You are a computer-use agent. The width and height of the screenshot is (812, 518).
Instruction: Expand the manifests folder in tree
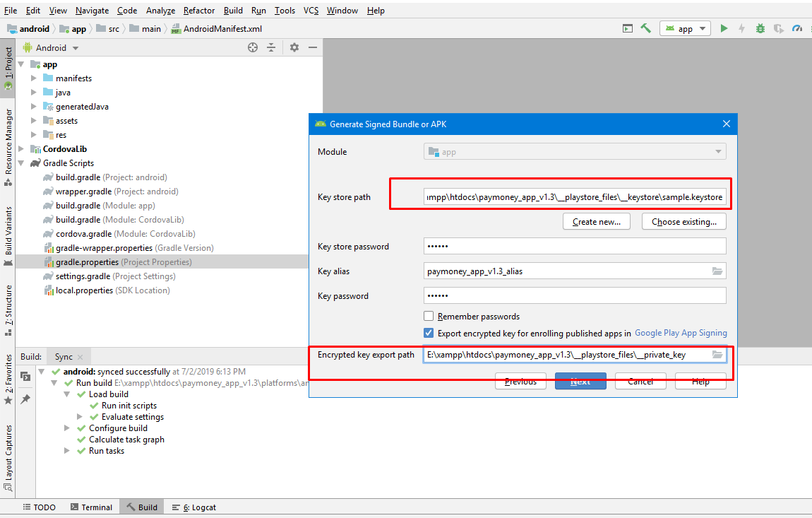(34, 78)
